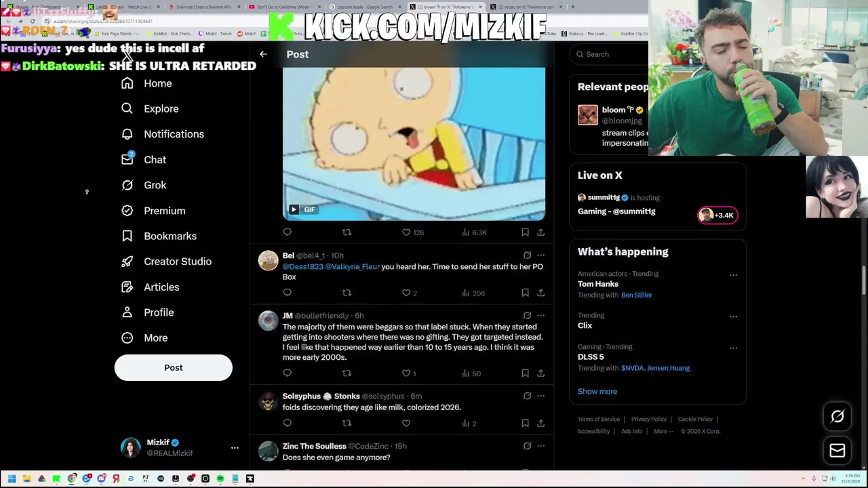Bookmark JM's reply
The image size is (868, 488).
pyautogui.click(x=525, y=373)
